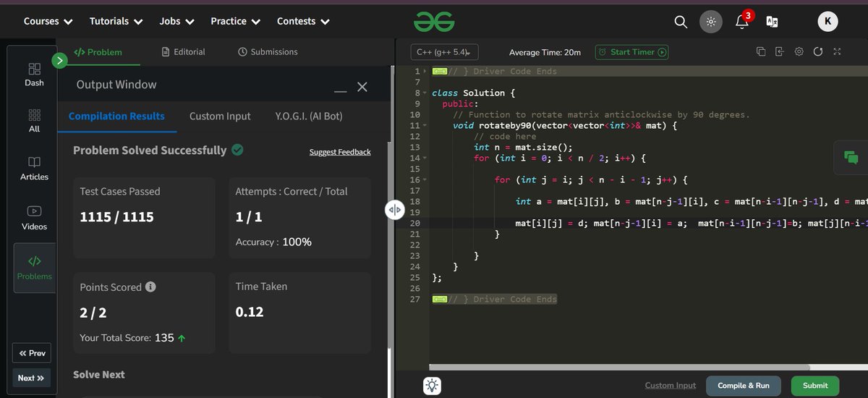Open the Jobs dropdown menu
The width and height of the screenshot is (868, 398).
[177, 22]
